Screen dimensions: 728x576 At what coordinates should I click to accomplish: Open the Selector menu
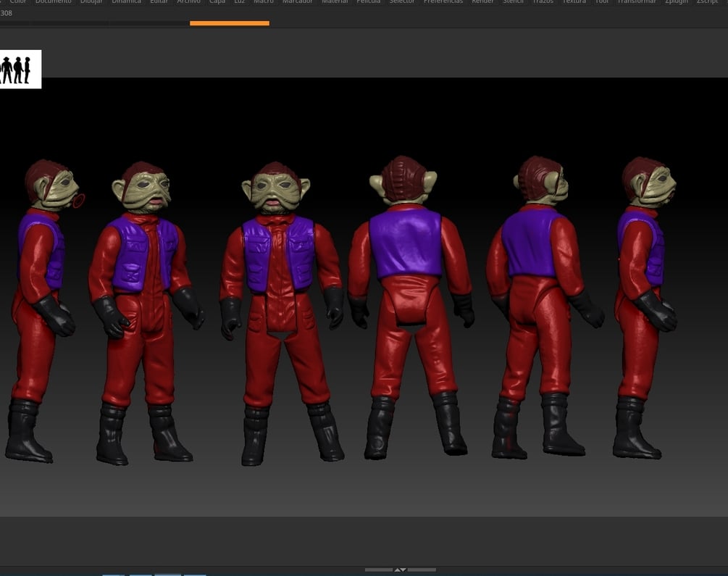(x=401, y=2)
